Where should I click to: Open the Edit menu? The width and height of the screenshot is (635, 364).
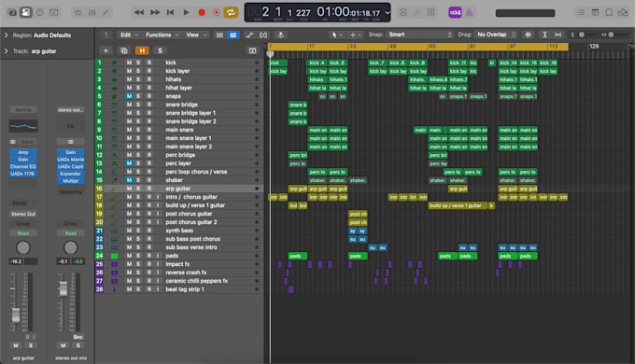coord(129,35)
